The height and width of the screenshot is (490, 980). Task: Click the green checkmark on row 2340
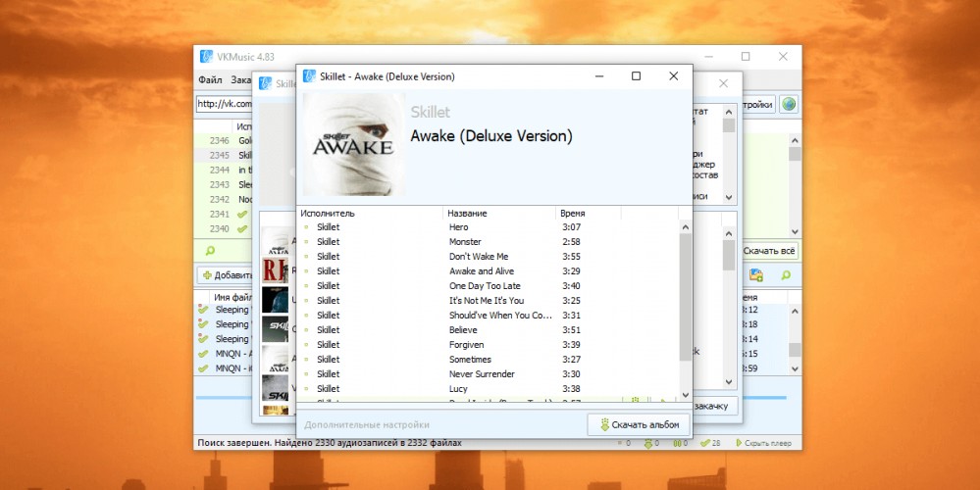click(x=242, y=228)
